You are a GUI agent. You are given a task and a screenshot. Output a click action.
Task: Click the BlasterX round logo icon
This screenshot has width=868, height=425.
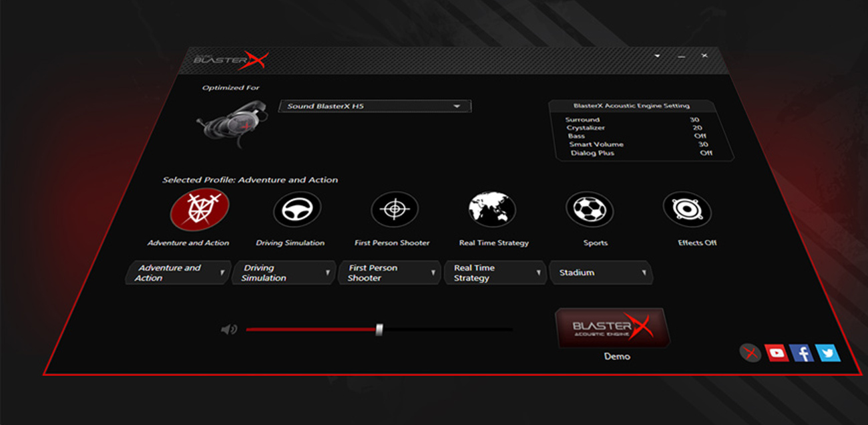tap(751, 352)
